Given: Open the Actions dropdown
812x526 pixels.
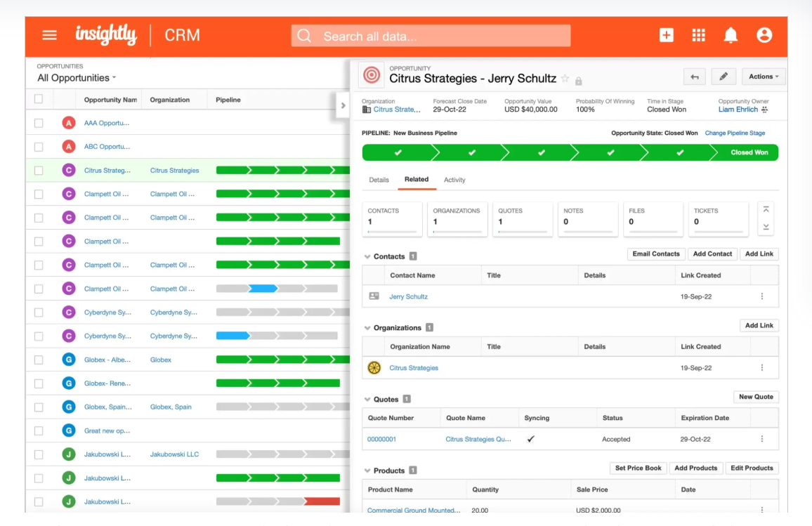Looking at the screenshot, I should point(763,76).
